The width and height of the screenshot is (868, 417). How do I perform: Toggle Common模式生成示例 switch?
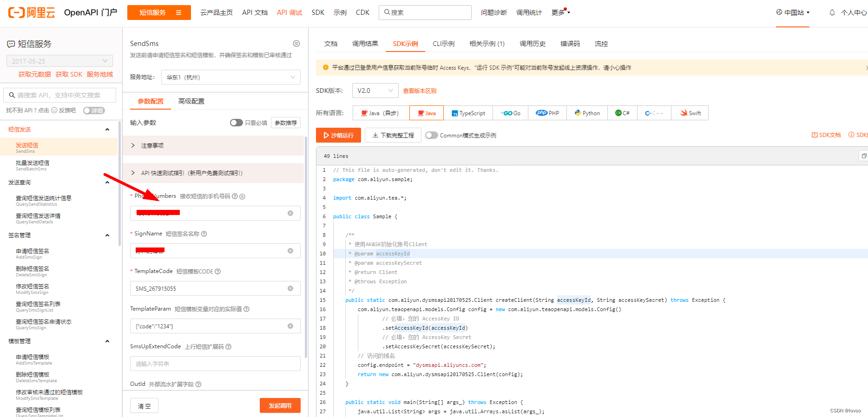point(431,135)
